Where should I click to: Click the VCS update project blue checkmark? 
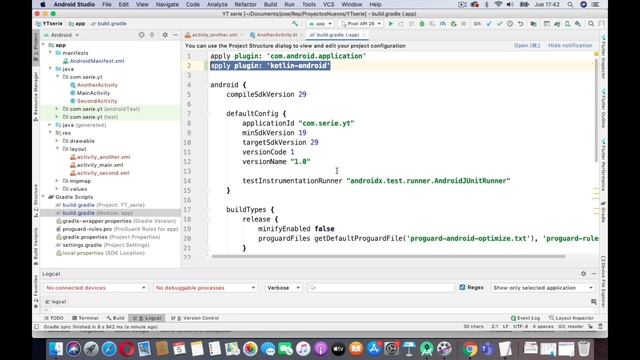pos(489,24)
